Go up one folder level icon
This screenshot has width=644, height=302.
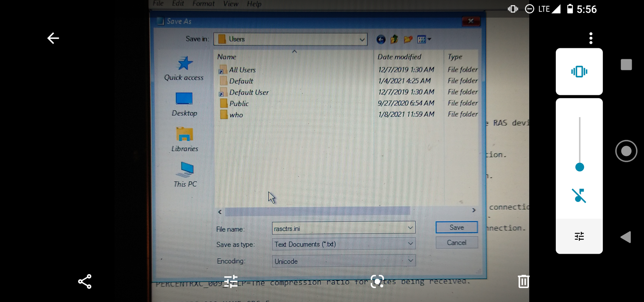[x=394, y=40]
